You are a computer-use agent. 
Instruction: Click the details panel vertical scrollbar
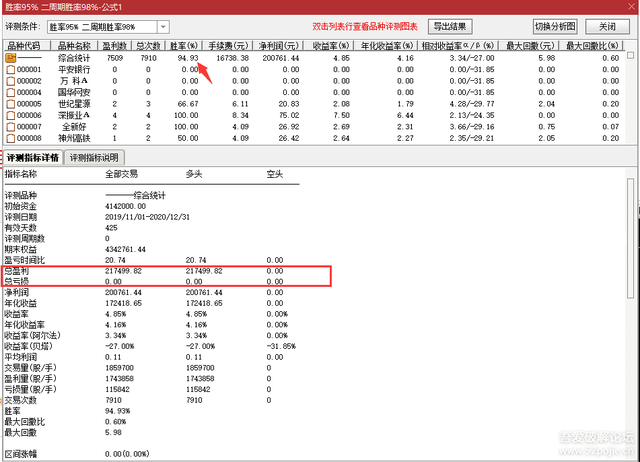(x=631, y=239)
